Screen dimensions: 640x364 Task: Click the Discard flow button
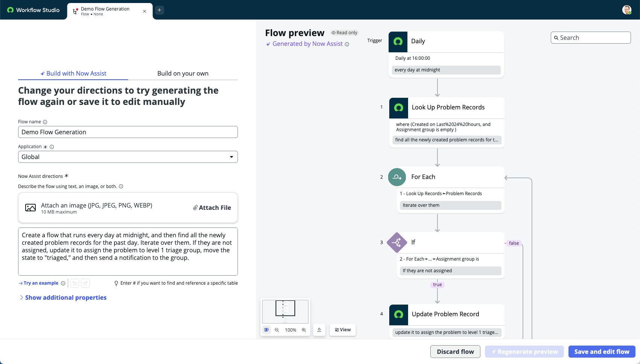[x=455, y=352]
